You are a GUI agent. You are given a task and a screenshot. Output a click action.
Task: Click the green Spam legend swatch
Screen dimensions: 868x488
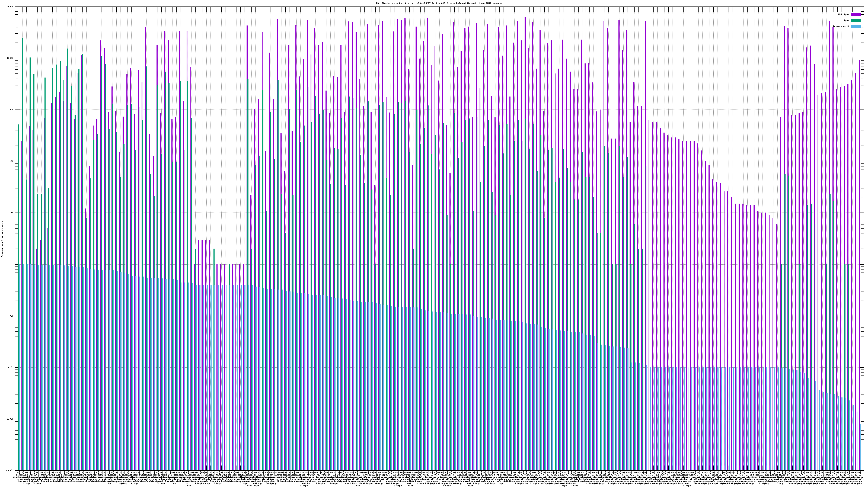pyautogui.click(x=856, y=21)
